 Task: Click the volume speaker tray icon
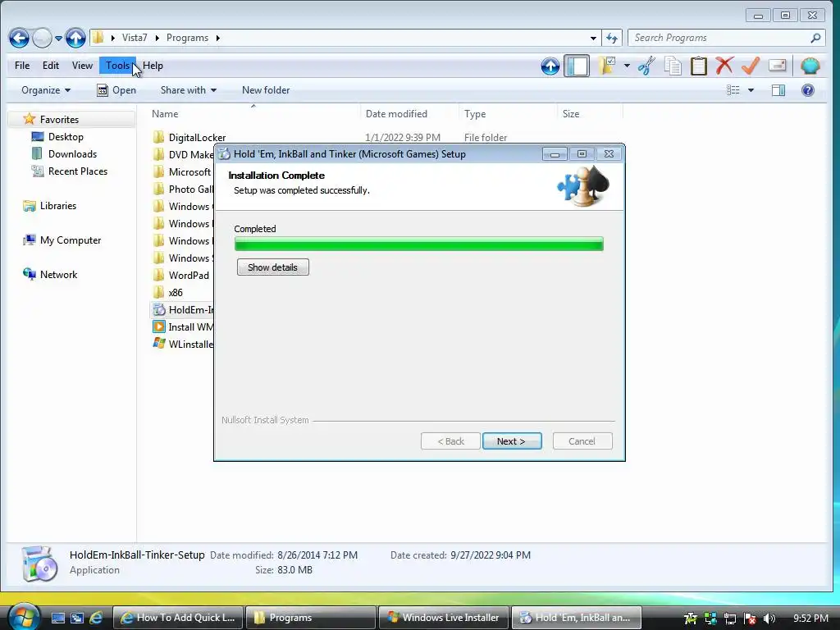(x=769, y=619)
